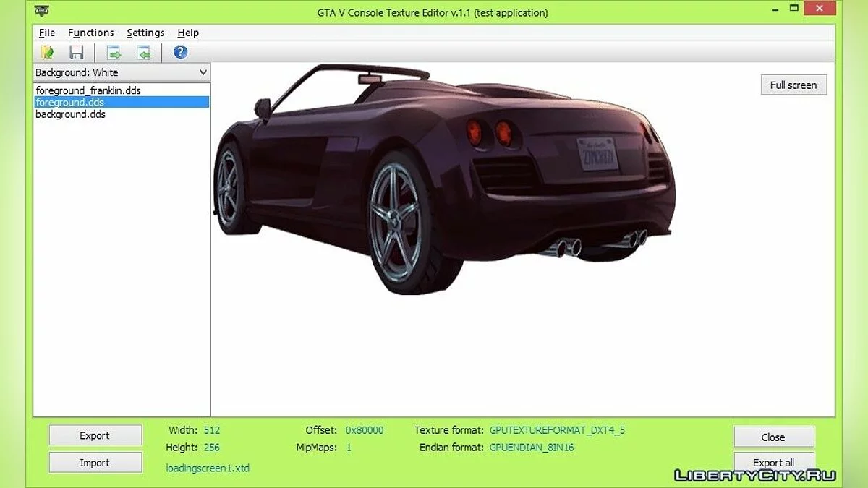Image resolution: width=868 pixels, height=488 pixels.
Task: Open the Functions menu
Action: [90, 33]
